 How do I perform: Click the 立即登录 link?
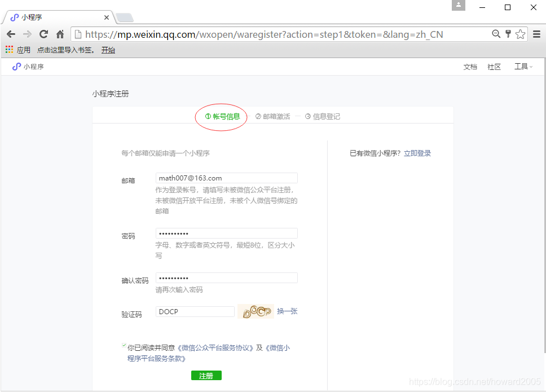point(417,152)
